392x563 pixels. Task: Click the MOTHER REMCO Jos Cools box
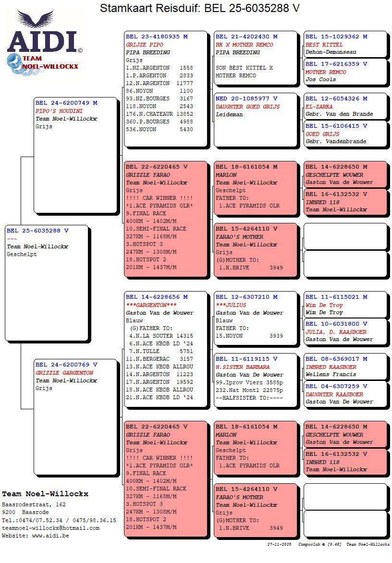pyautogui.click(x=345, y=72)
